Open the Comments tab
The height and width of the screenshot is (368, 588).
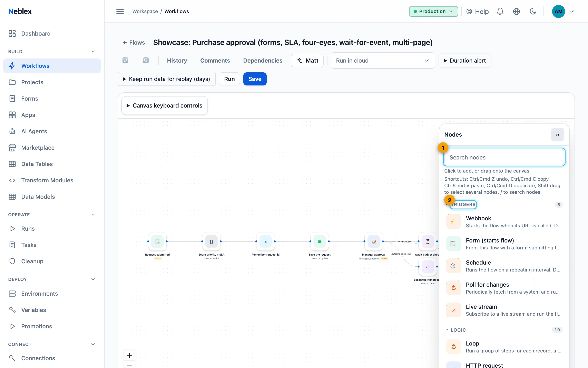215,61
